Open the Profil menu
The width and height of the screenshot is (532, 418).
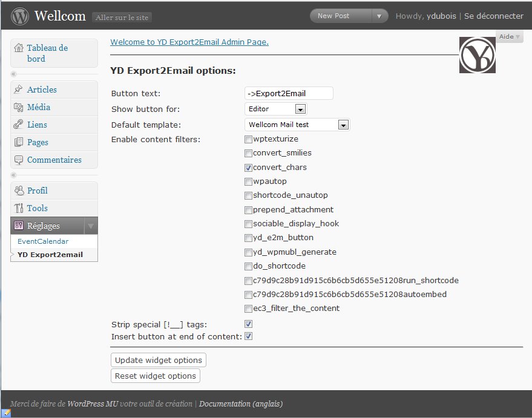38,191
